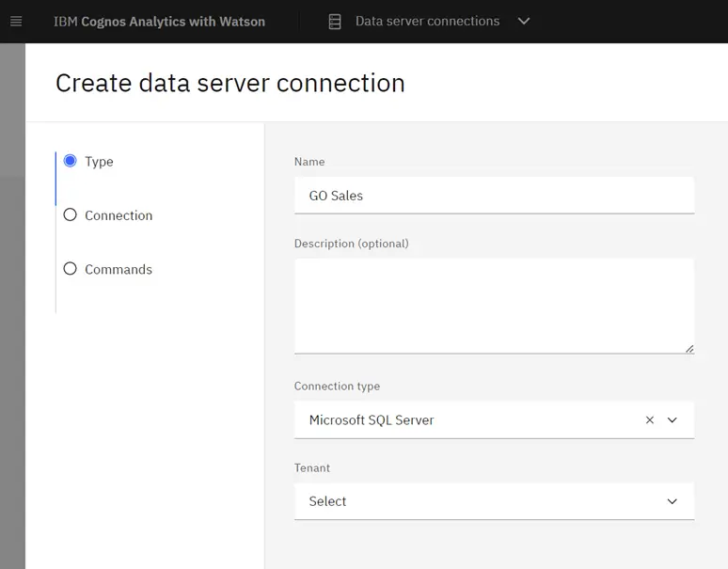Open the Tenant Select dropdown
The image size is (728, 569).
click(494, 501)
